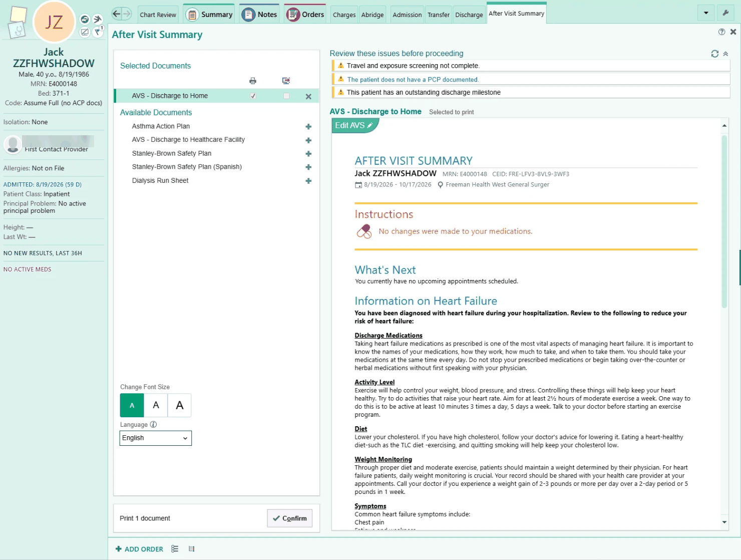Open the sticky notes icon beside patient photo
The image size is (741, 560).
tap(18, 15)
